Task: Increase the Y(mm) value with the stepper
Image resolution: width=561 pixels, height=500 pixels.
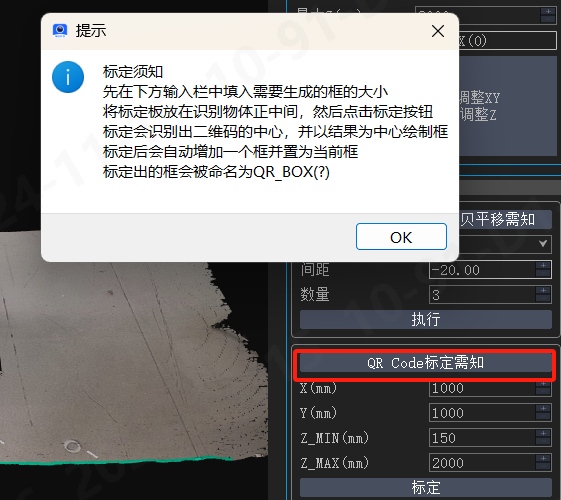Action: pos(543,408)
